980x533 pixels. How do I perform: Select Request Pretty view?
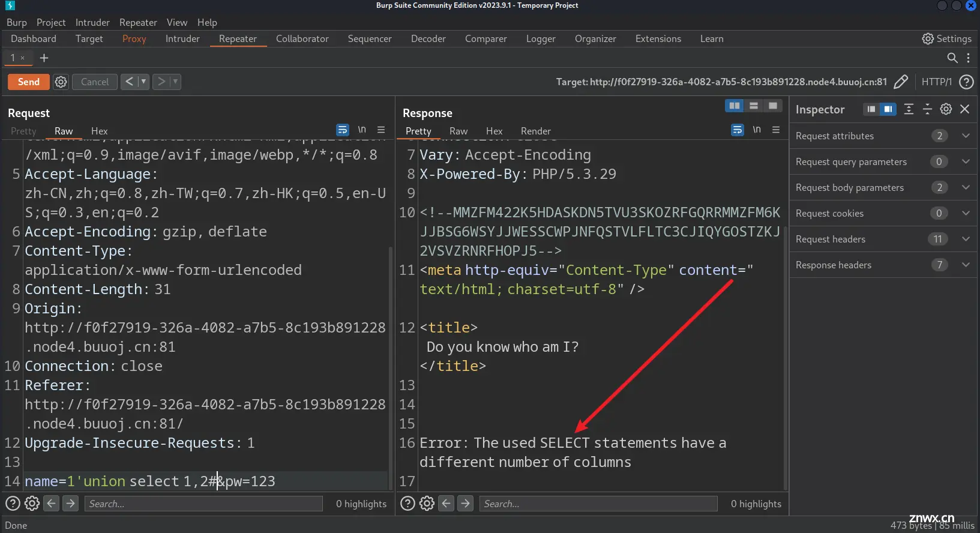pyautogui.click(x=23, y=131)
